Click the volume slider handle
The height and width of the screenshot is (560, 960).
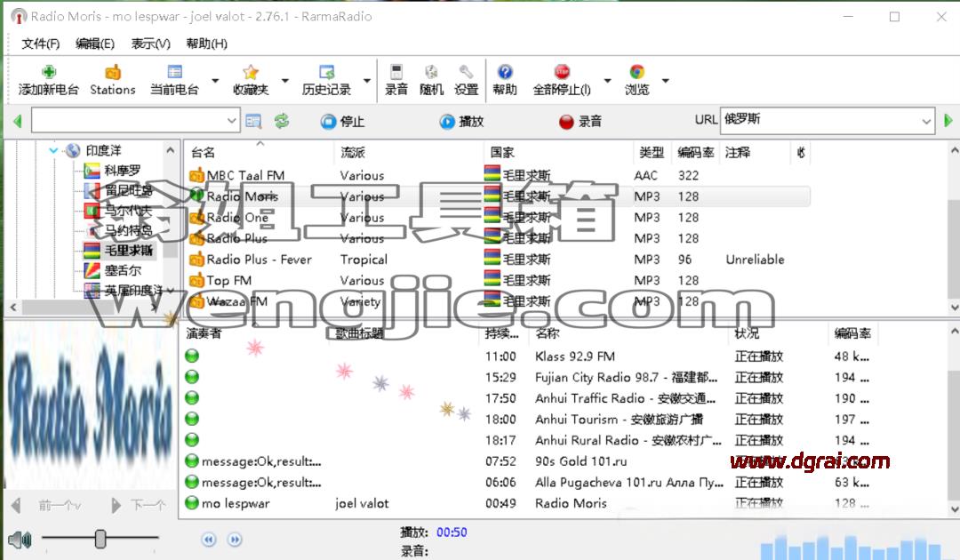[x=100, y=539]
